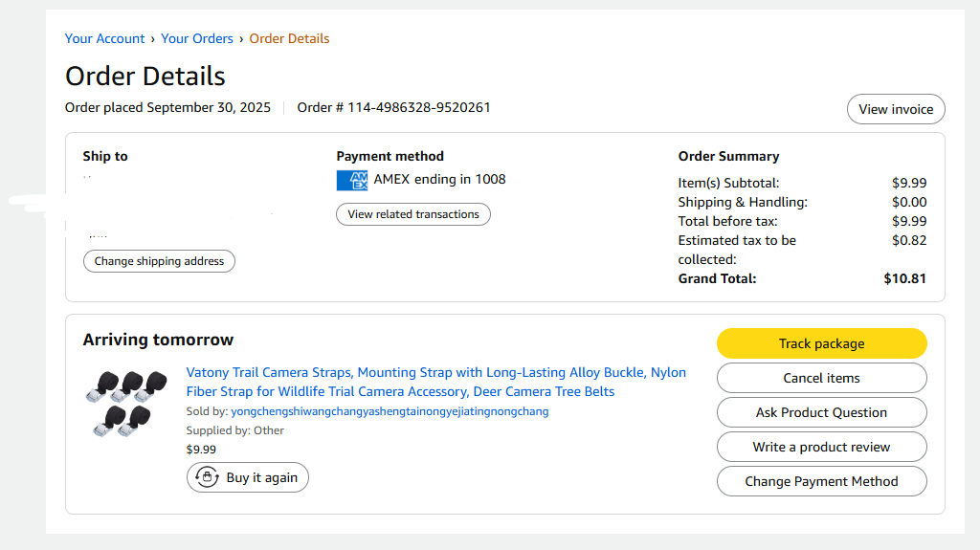
Task: Open the View invoice button
Action: 896,109
